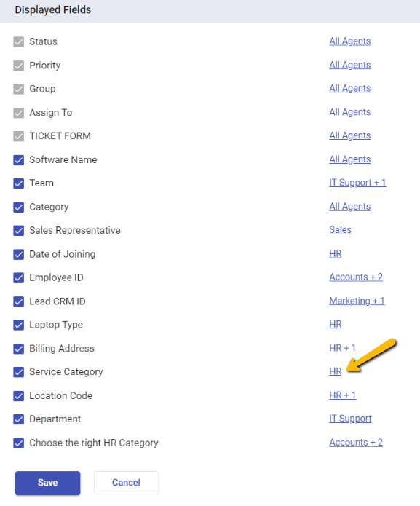Uncheck the Date of Joining checkbox
This screenshot has width=420, height=506.
click(x=19, y=254)
